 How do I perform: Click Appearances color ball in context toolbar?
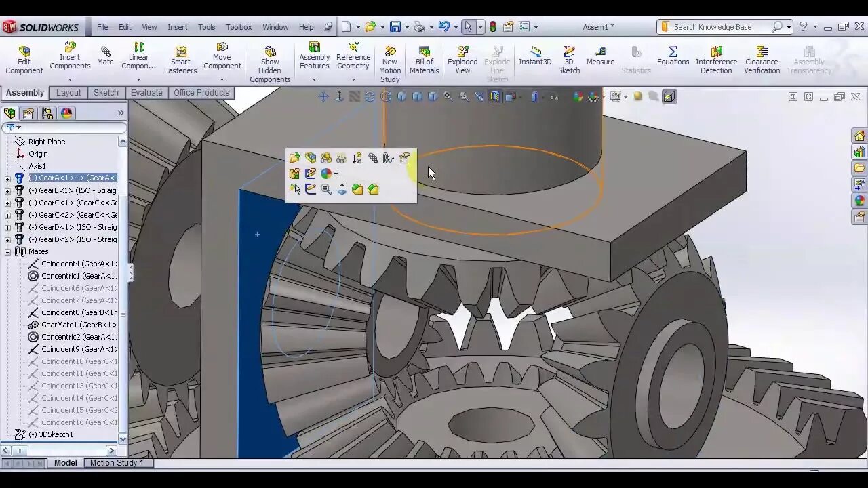click(x=326, y=174)
